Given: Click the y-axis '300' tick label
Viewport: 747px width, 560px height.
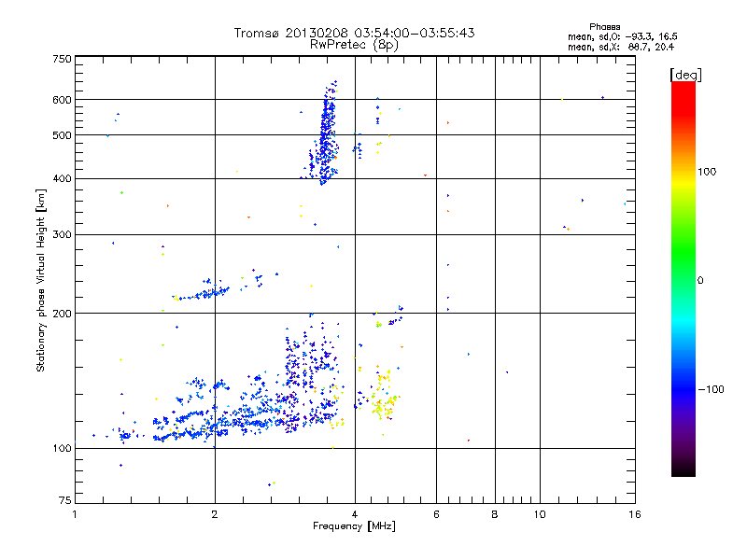Looking at the screenshot, I should (63, 234).
